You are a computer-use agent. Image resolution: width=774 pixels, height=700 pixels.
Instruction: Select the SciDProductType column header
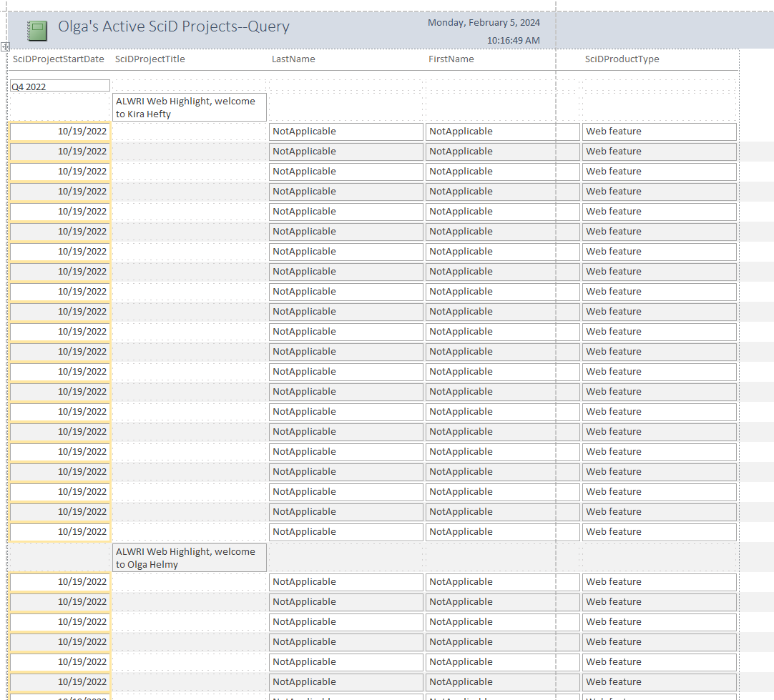click(x=622, y=59)
